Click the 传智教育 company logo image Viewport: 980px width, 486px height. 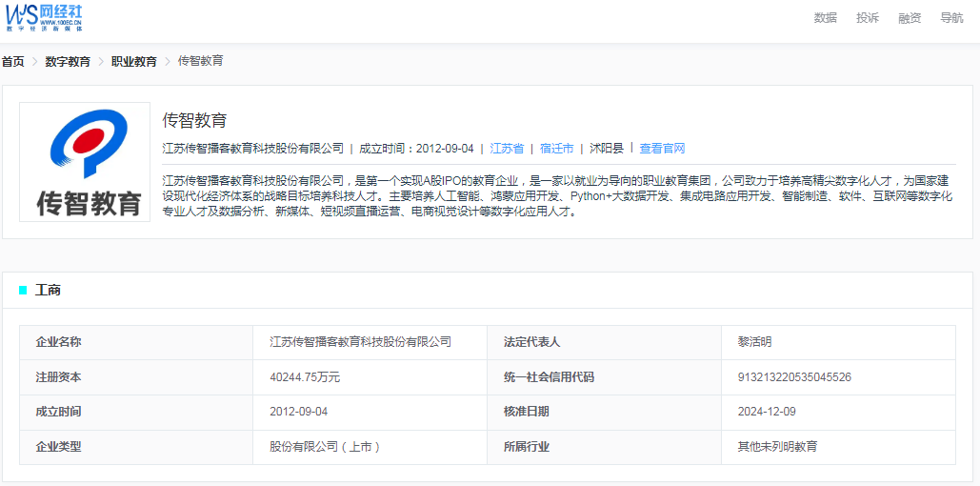pyautogui.click(x=85, y=162)
